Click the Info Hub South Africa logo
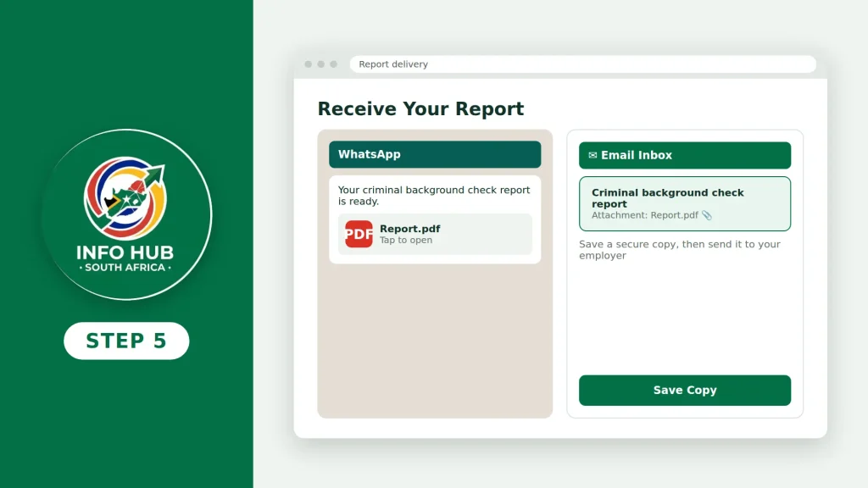 [126, 214]
